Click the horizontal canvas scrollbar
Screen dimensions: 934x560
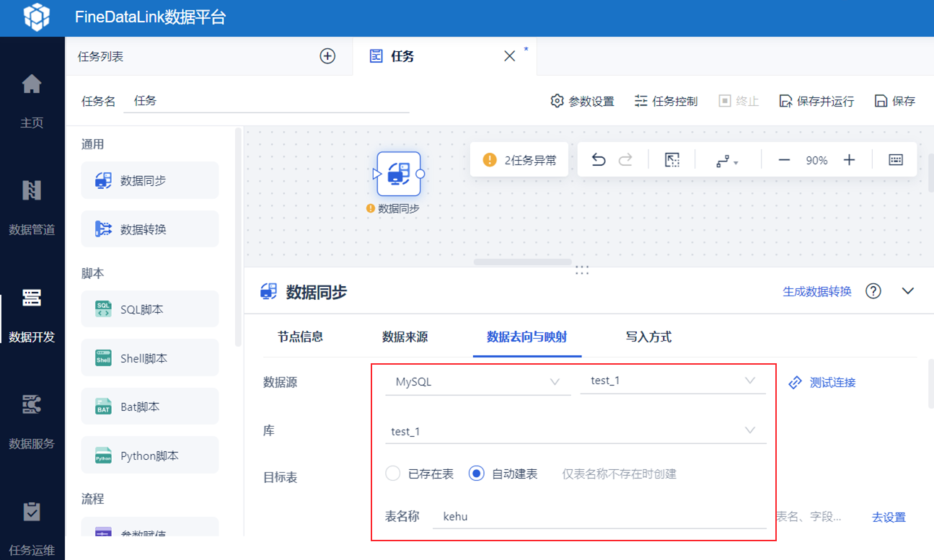click(x=523, y=262)
